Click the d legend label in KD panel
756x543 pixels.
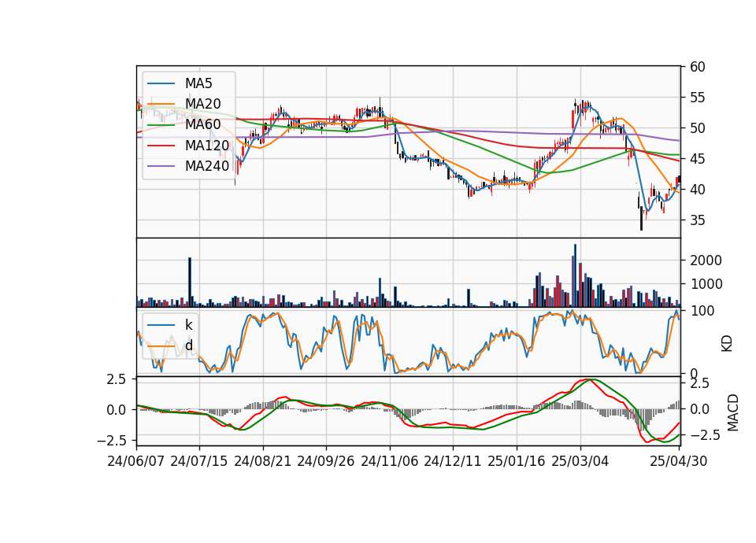[188, 345]
